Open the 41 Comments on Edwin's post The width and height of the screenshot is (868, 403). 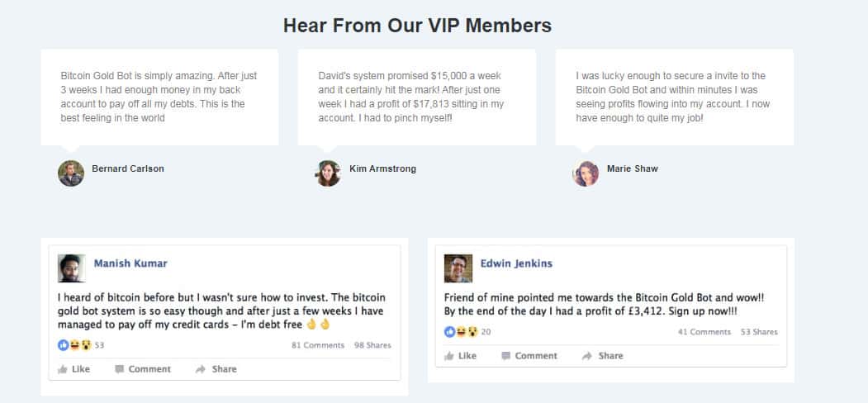click(704, 332)
